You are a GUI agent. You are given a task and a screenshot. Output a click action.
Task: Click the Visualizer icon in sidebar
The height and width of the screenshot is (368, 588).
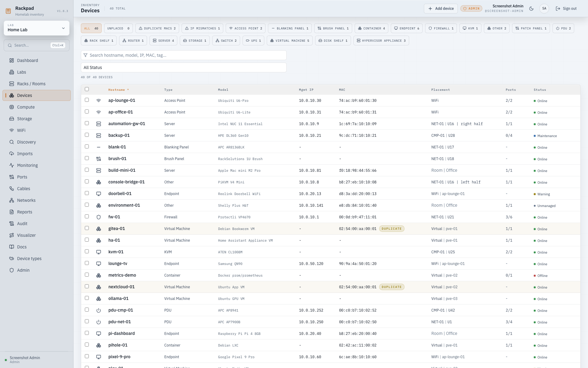point(12,235)
